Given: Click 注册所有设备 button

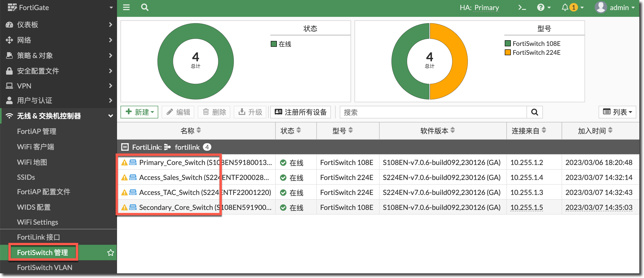Looking at the screenshot, I should pyautogui.click(x=300, y=112).
